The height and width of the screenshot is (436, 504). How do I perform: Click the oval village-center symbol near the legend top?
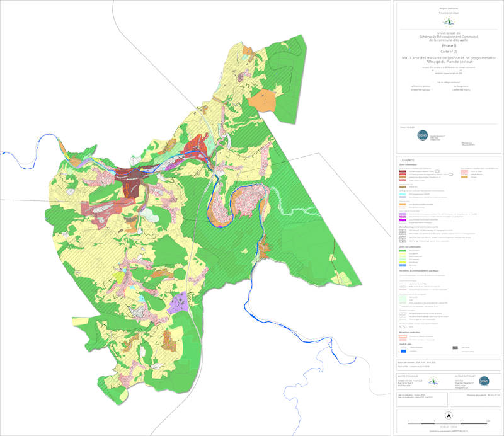pyautogui.click(x=437, y=171)
